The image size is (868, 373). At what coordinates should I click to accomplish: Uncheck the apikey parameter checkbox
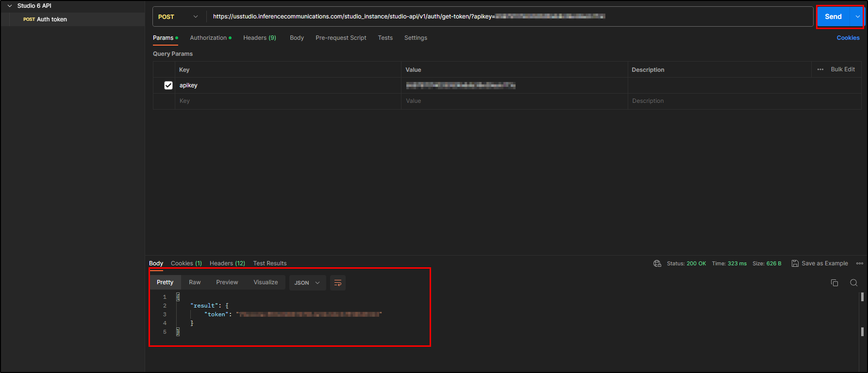click(168, 85)
